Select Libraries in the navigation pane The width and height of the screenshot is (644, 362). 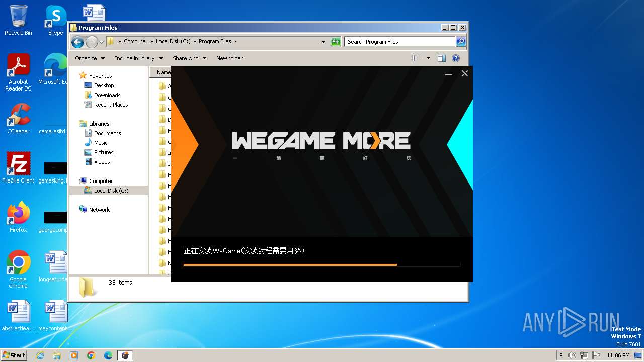coord(99,124)
